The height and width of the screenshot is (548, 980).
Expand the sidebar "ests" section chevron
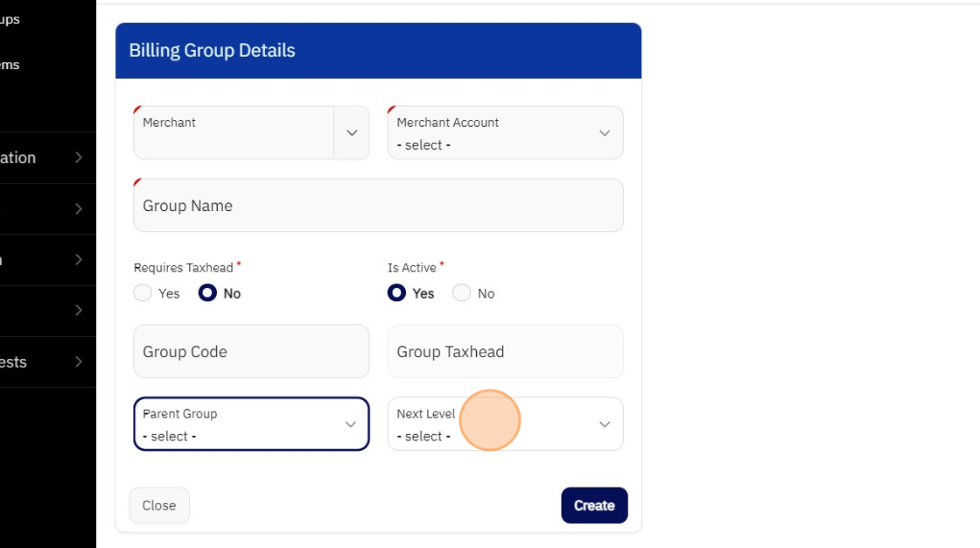(x=79, y=362)
